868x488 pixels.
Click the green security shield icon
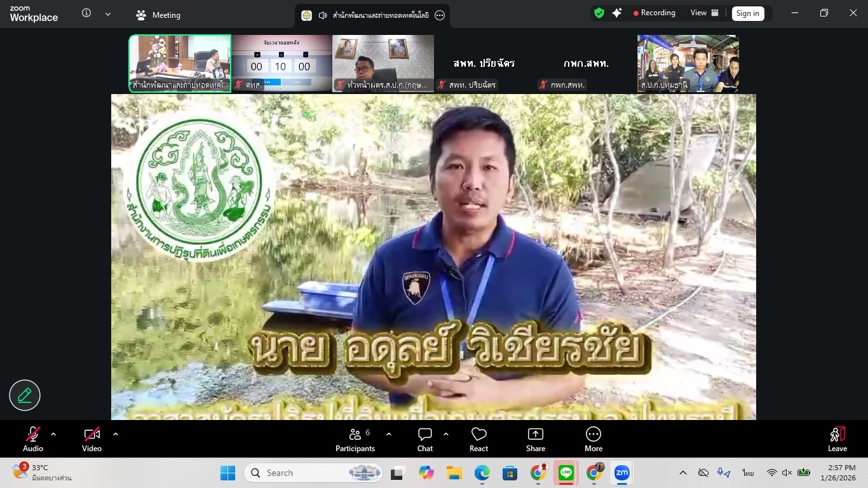click(598, 13)
